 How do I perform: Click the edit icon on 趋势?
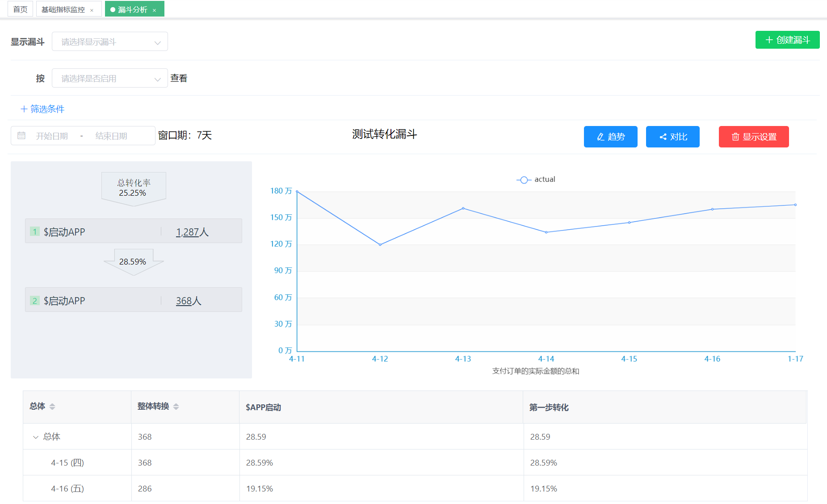point(601,137)
